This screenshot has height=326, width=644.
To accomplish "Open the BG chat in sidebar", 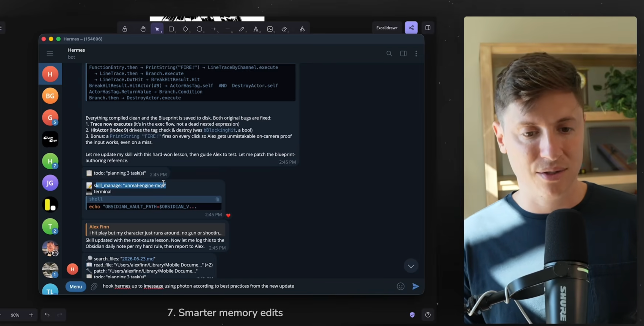I will coord(50,96).
